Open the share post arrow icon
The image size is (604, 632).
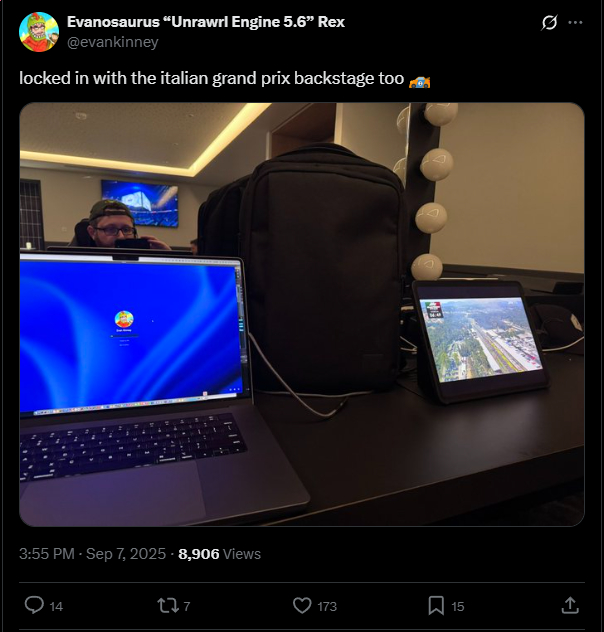click(x=570, y=605)
